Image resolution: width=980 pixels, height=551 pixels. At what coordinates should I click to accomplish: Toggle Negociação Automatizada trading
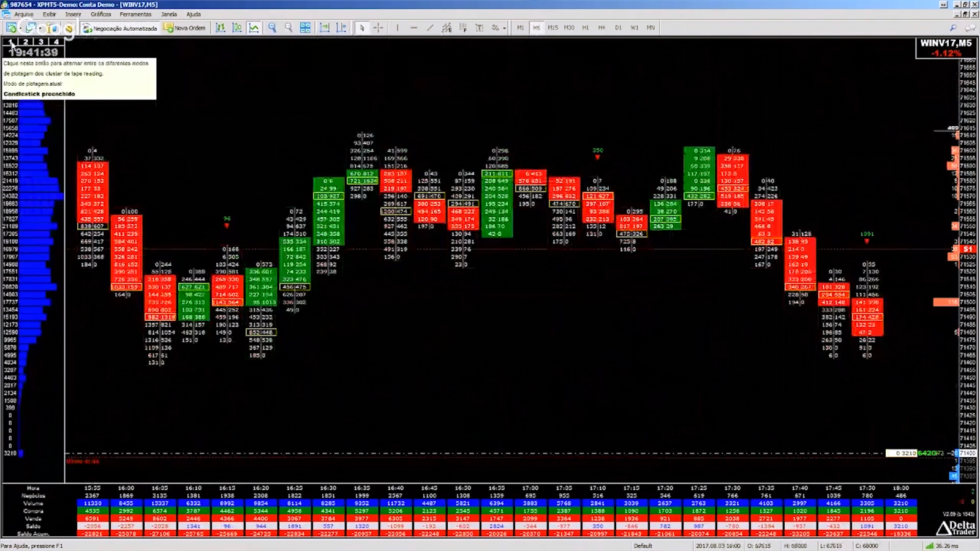[x=120, y=28]
